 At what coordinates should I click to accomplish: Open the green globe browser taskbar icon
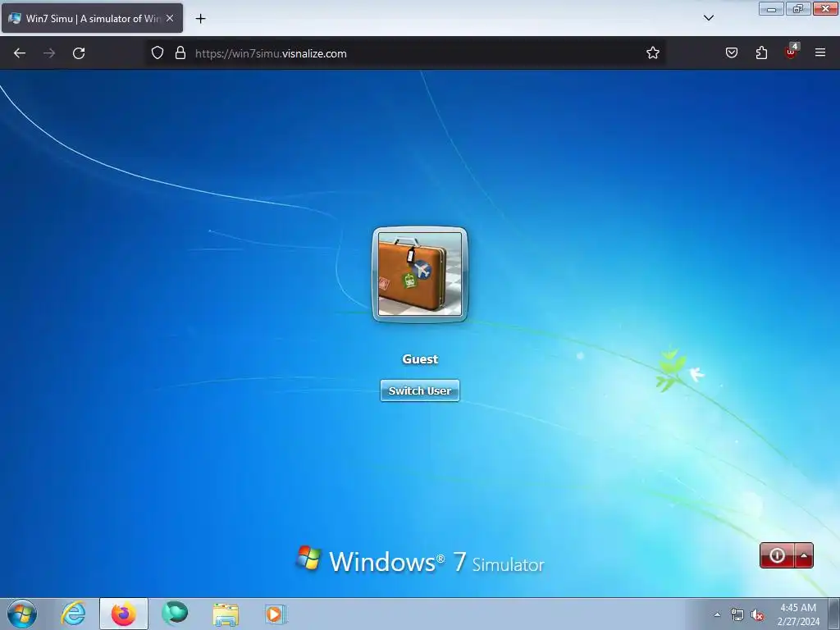pos(176,614)
